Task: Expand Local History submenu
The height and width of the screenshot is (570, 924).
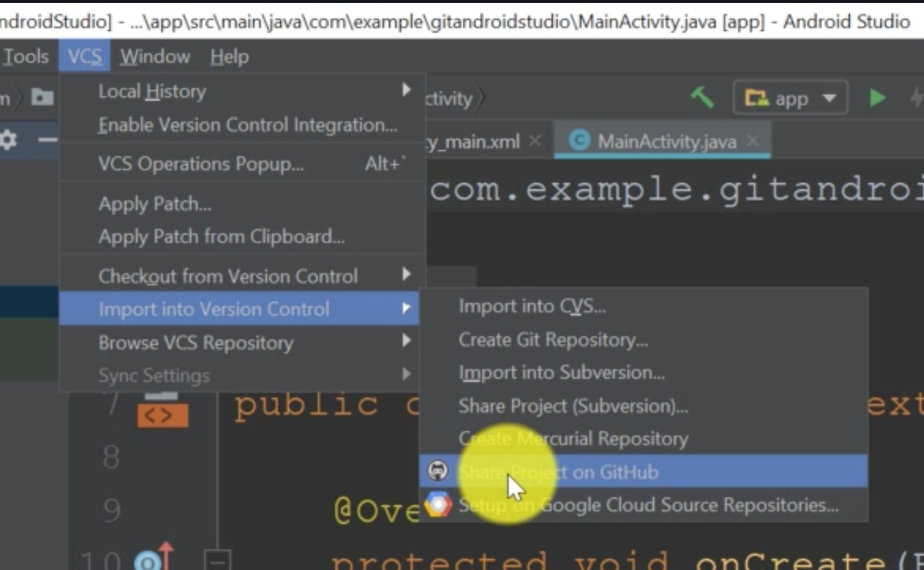Action: tap(242, 91)
